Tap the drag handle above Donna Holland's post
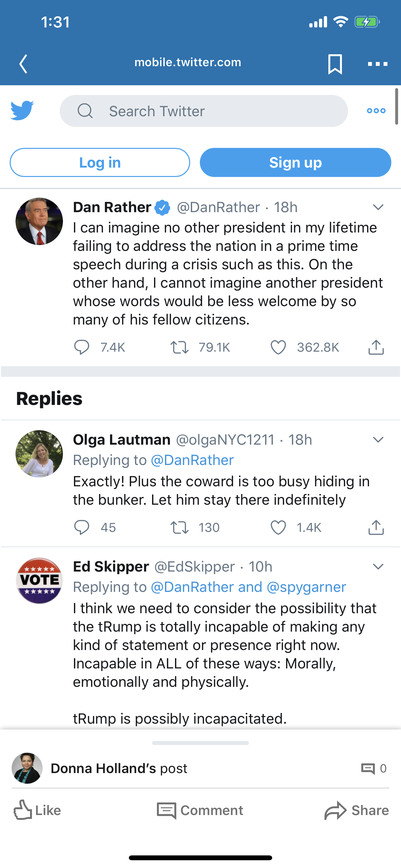The width and height of the screenshot is (401, 868). pos(200,743)
